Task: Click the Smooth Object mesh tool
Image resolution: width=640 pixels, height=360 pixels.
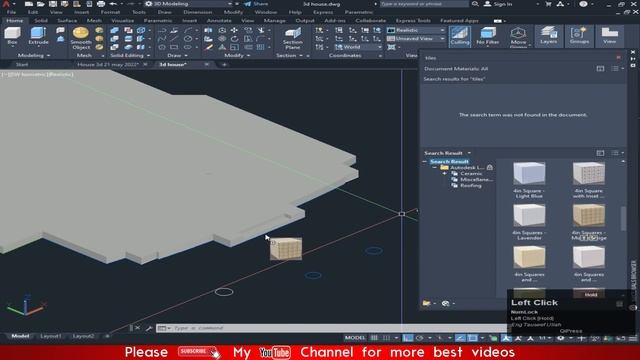Action: tap(81, 38)
